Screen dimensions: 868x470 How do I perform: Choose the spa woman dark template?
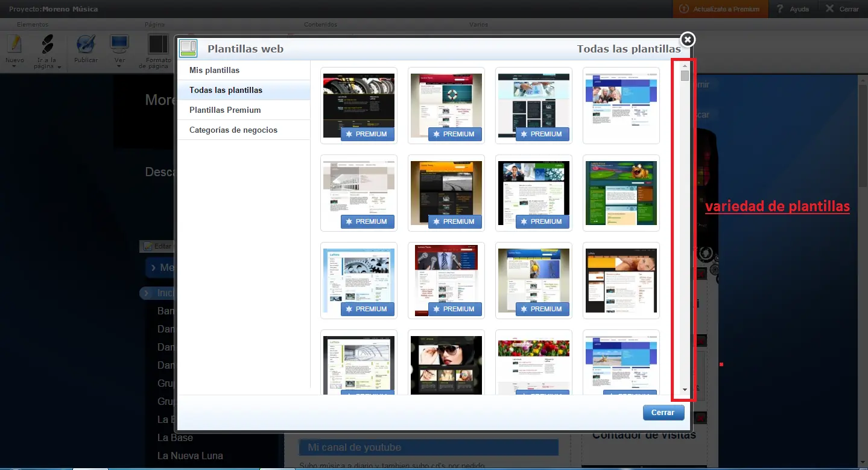coord(621,281)
